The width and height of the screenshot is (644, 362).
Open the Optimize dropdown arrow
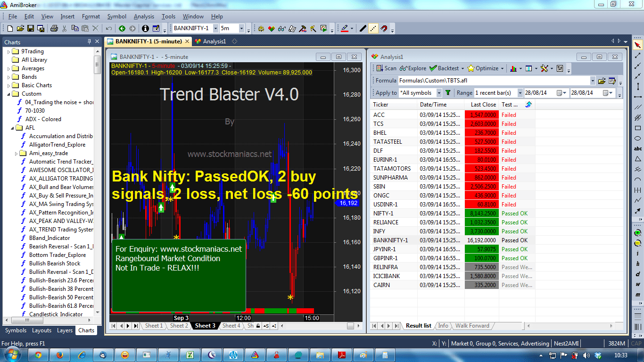click(x=502, y=68)
